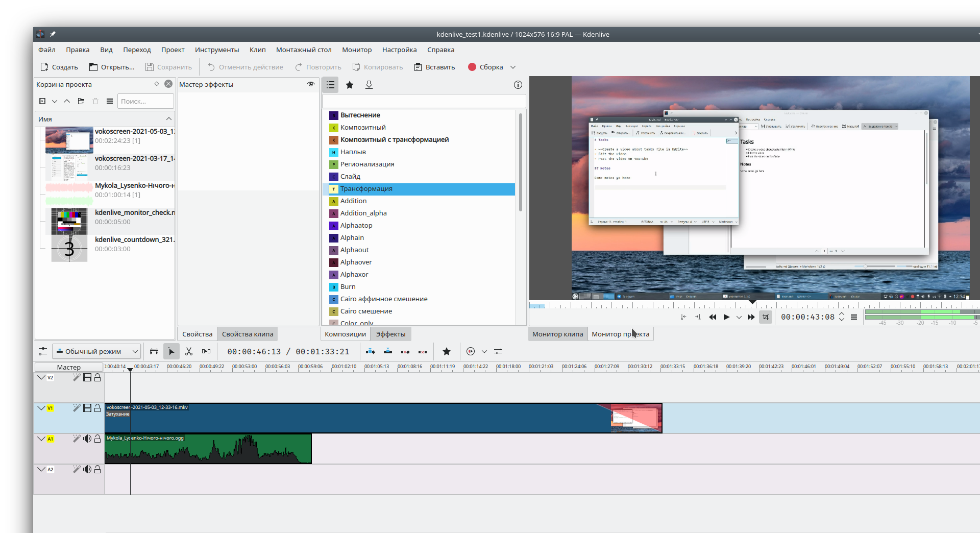Click the Вставить button
The image size is (980, 533).
(434, 67)
